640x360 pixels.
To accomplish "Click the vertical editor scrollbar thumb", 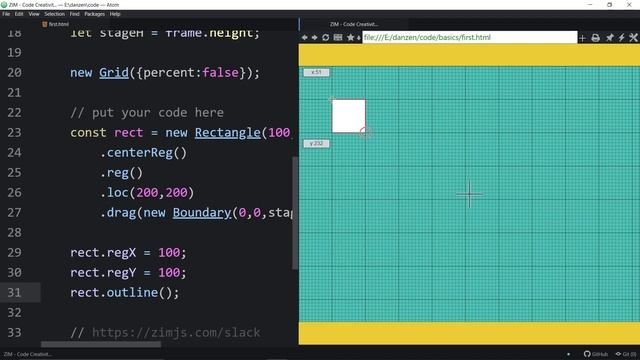I will coord(295,213).
